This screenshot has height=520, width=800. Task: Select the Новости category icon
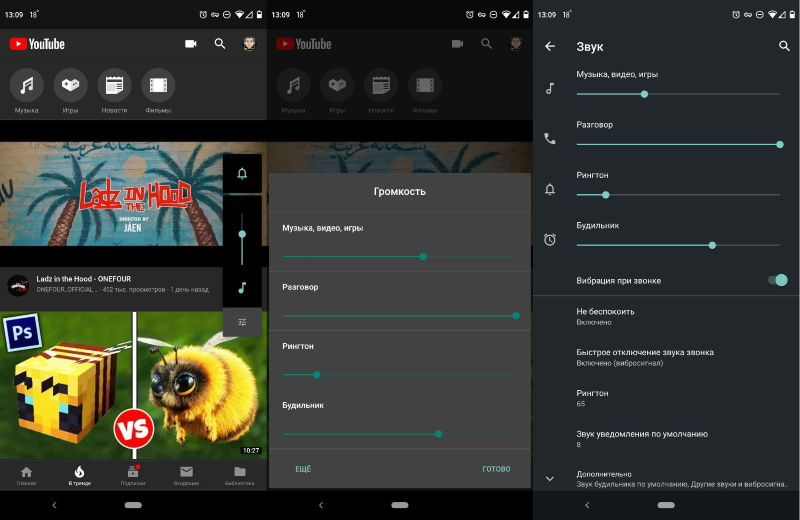114,85
